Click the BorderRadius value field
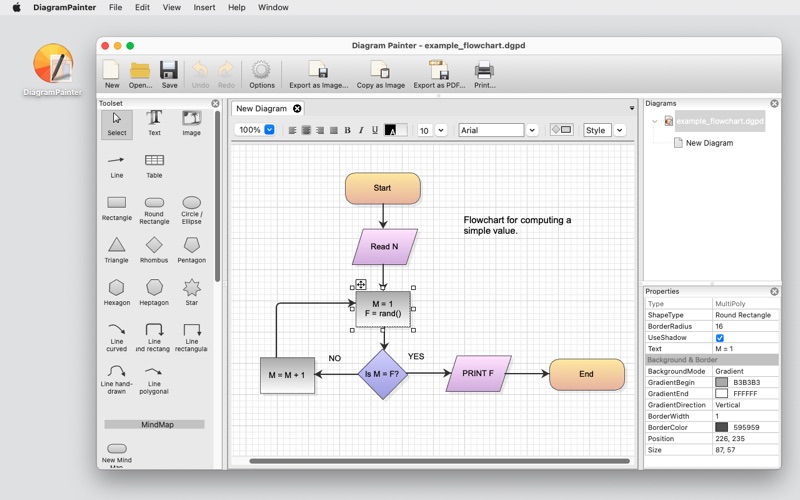The width and height of the screenshot is (800, 500). [745, 326]
